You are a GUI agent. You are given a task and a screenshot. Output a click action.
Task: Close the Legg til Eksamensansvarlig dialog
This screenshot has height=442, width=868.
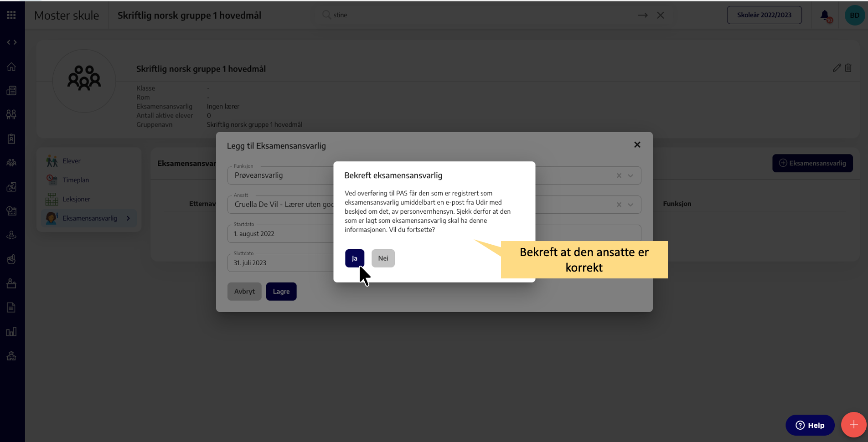[x=637, y=144]
